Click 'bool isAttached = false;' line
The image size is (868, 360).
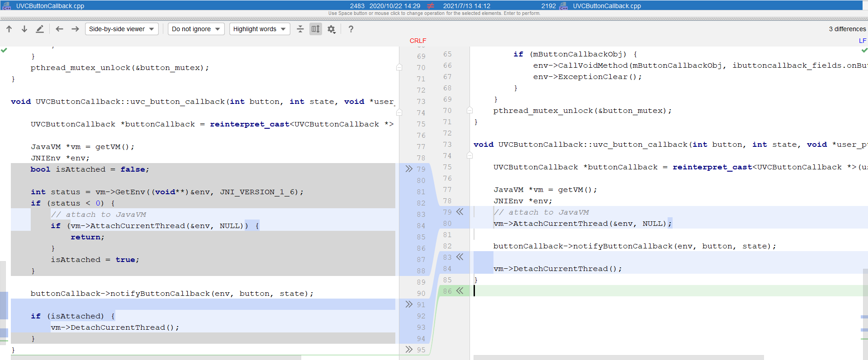coord(90,169)
